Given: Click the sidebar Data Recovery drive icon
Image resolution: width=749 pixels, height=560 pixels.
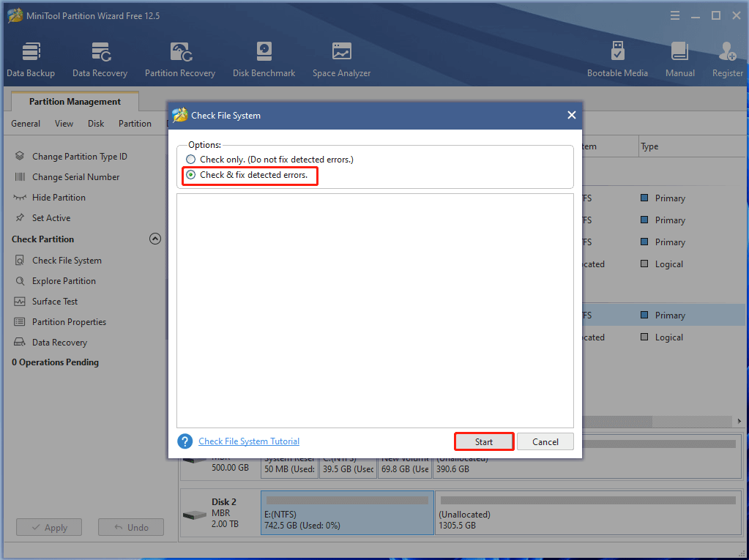Looking at the screenshot, I should (x=20, y=342).
